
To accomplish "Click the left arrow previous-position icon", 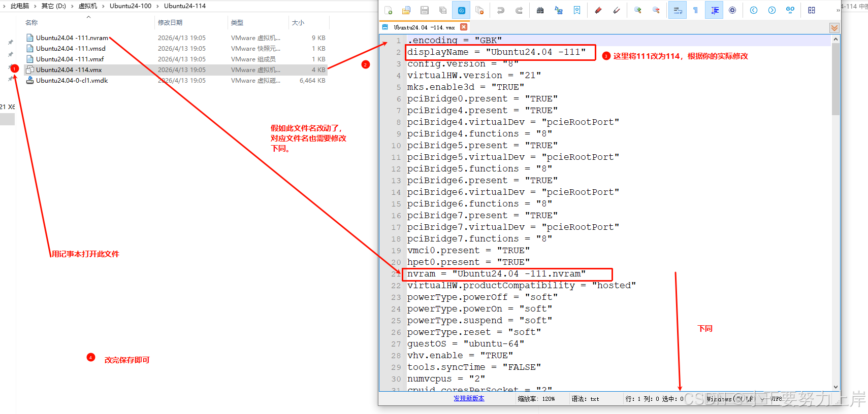I will (754, 10).
